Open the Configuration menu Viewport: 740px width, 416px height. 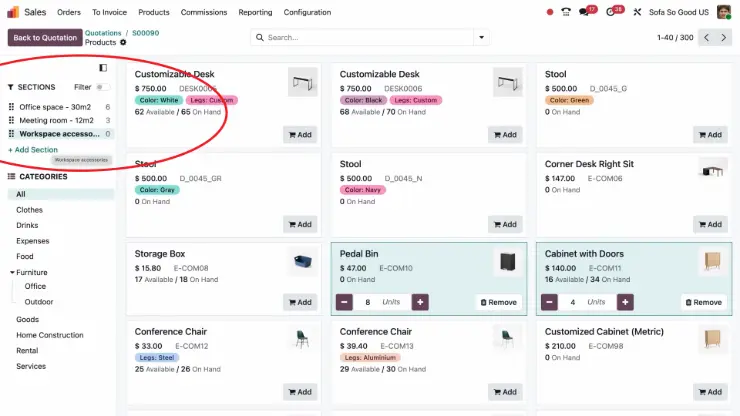pyautogui.click(x=307, y=12)
